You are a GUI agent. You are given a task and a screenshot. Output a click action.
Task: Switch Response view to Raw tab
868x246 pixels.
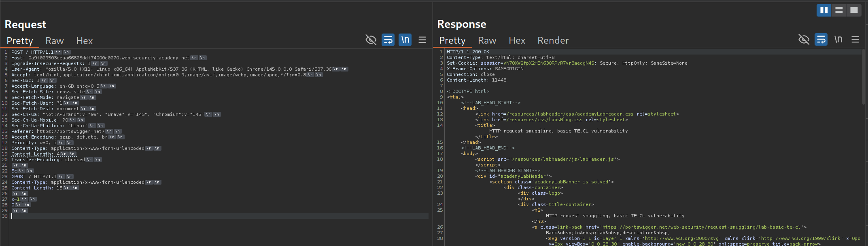coord(487,40)
